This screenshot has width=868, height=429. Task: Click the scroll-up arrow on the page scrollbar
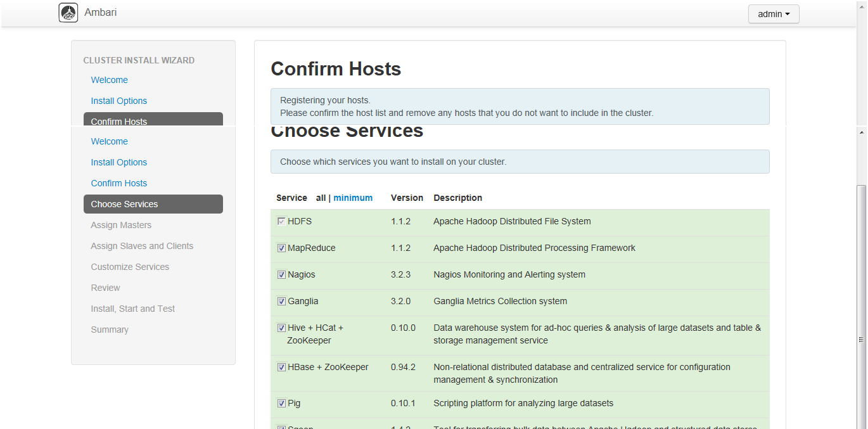(x=861, y=132)
